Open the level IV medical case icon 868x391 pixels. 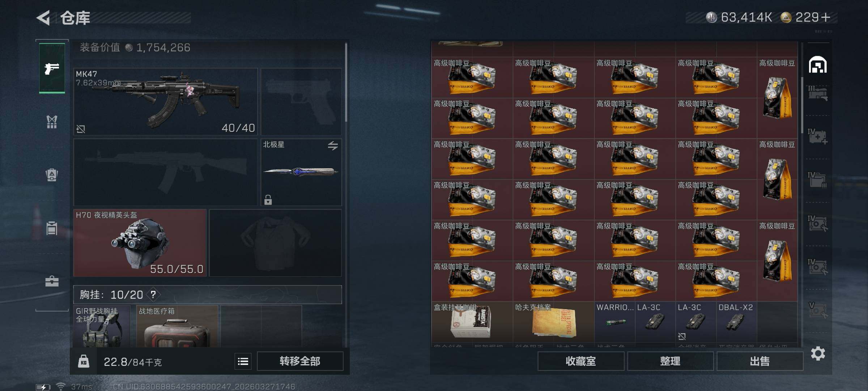click(x=818, y=136)
